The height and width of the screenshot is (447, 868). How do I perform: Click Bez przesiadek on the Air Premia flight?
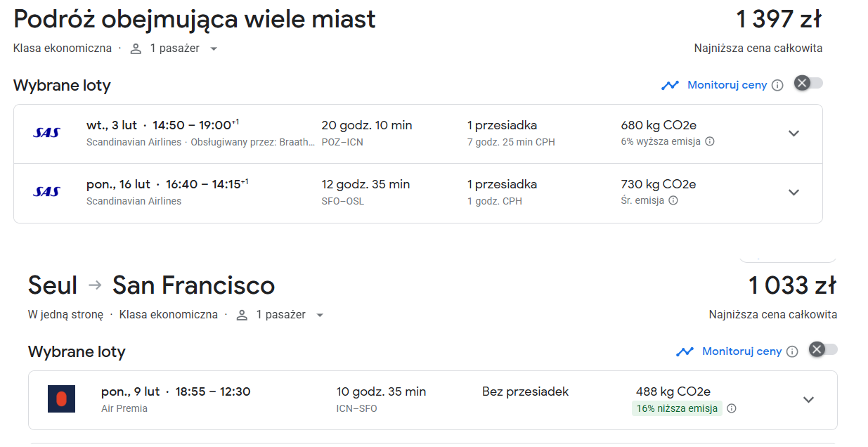pos(526,392)
